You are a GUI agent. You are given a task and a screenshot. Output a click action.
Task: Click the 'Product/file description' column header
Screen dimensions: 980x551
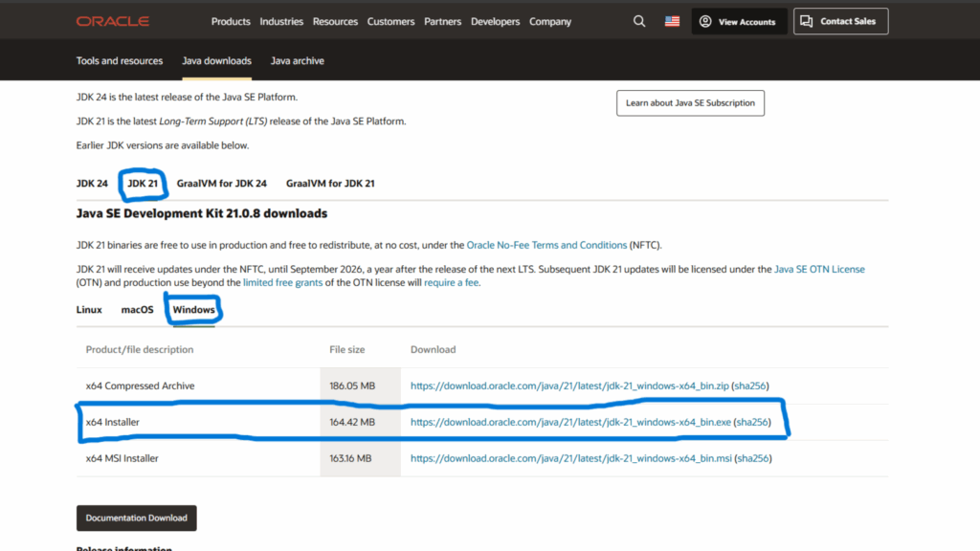(x=140, y=350)
